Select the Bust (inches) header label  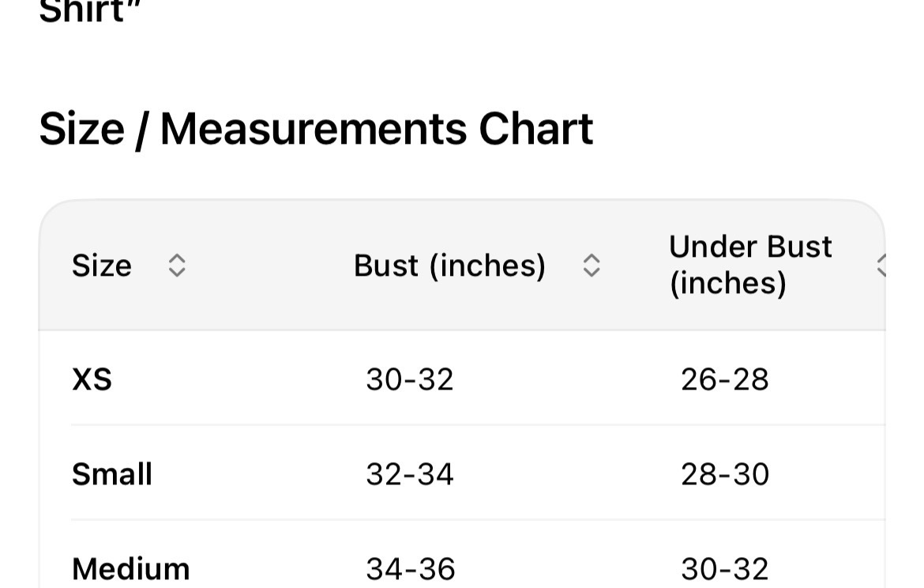[x=449, y=266]
